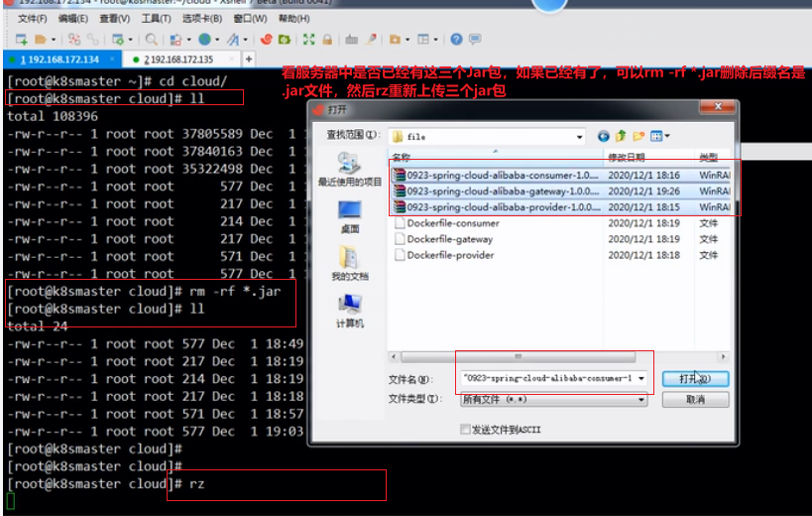This screenshot has height=516, width=812.
Task: Open the 查看(V) menu
Action: (115, 19)
